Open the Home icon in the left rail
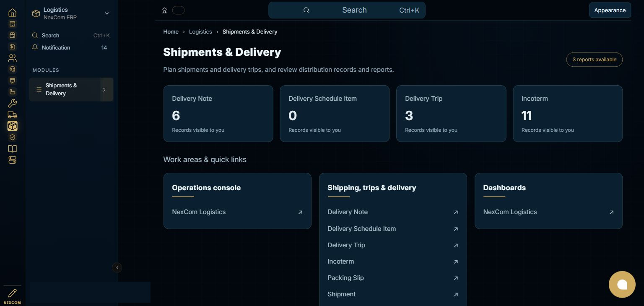The height and width of the screenshot is (306, 644). coord(12,13)
